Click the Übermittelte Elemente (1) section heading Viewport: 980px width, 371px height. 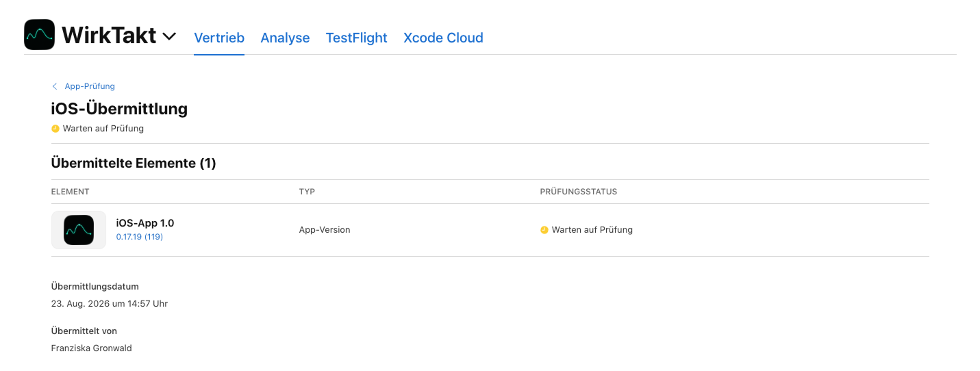[x=134, y=163]
